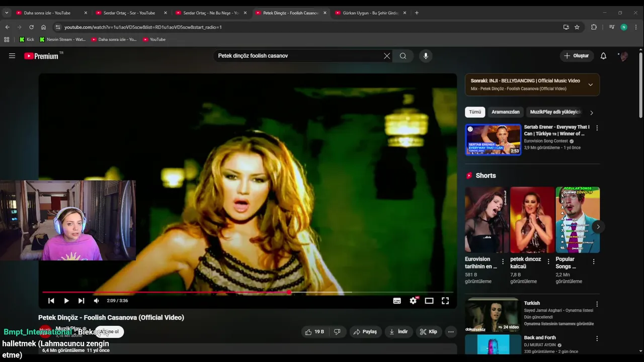This screenshot has width=644, height=362.
Task: Open YouTube notifications bell
Action: [x=603, y=56]
